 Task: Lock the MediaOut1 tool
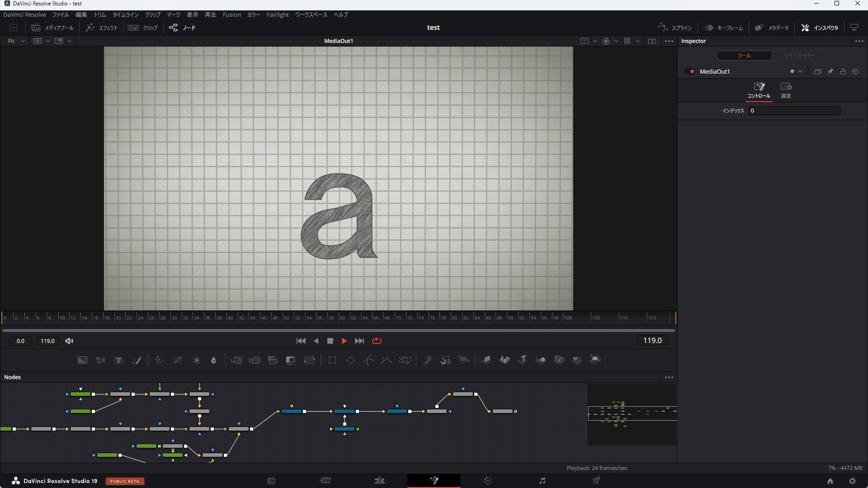[x=843, y=71]
